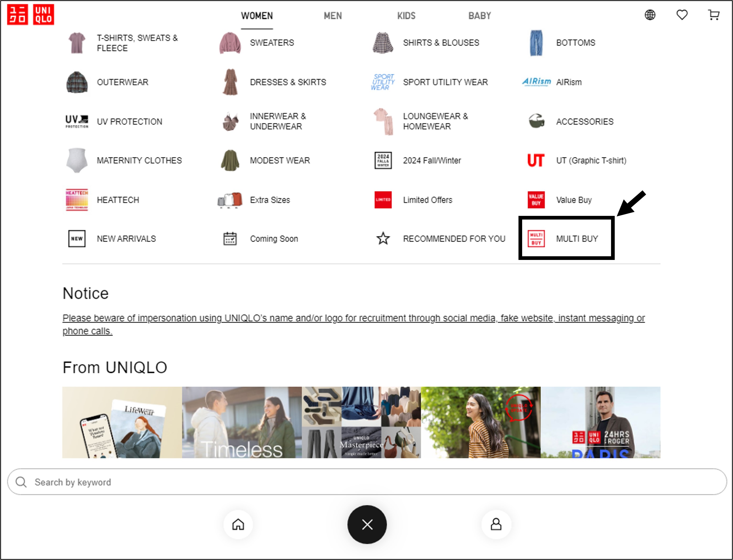Click the Multi Buy badge icon

click(536, 239)
